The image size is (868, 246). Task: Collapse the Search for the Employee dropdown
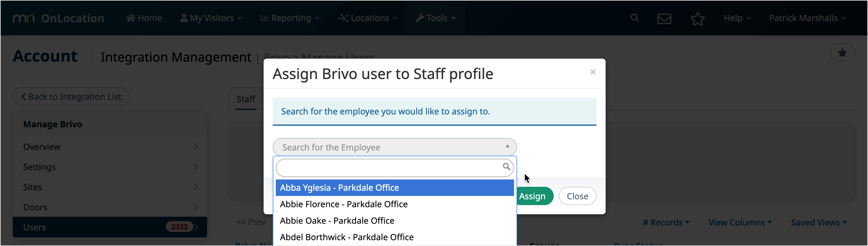point(395,147)
